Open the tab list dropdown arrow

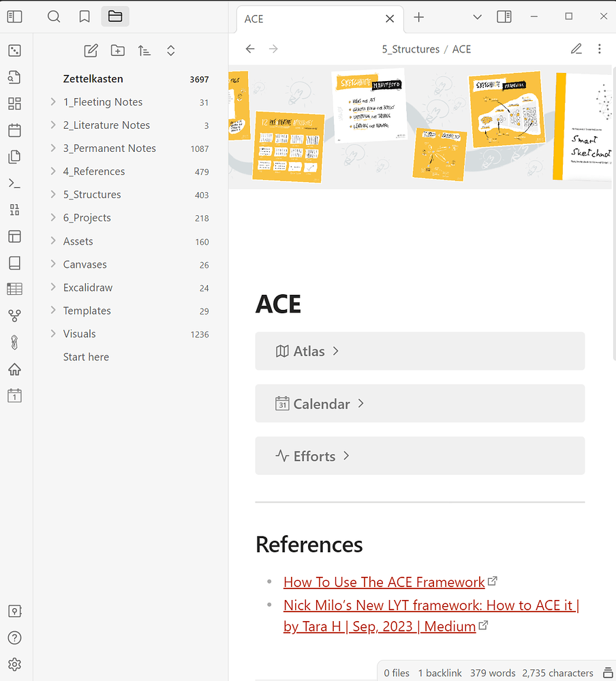[477, 17]
